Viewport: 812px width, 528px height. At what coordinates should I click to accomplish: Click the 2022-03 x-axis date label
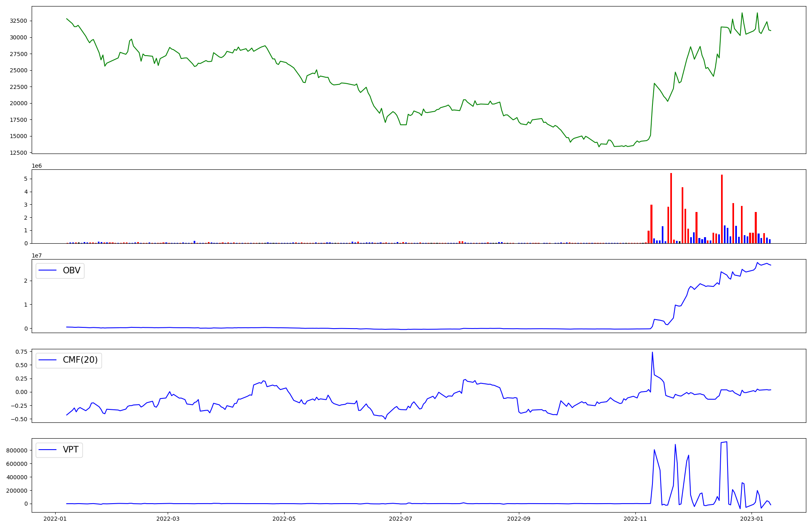point(168,518)
